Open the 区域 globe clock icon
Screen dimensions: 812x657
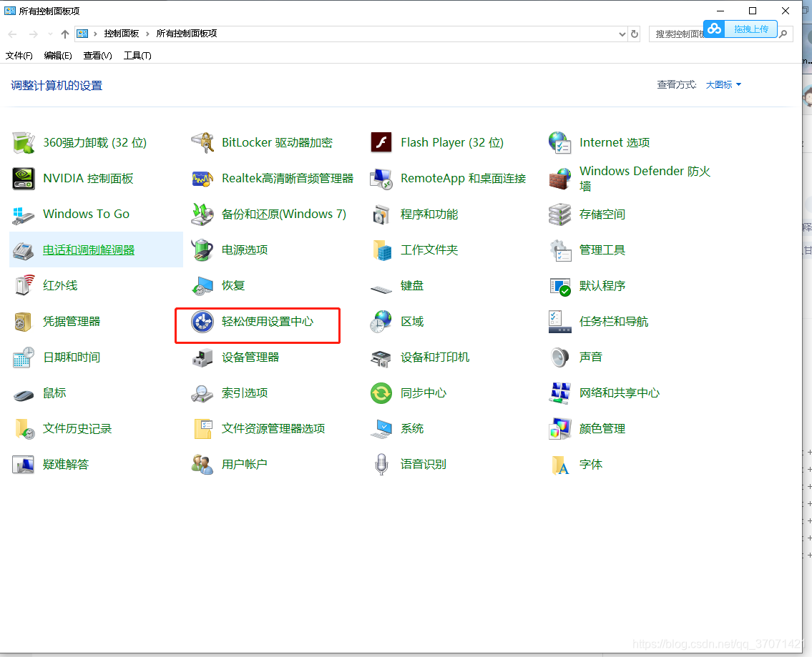(381, 322)
